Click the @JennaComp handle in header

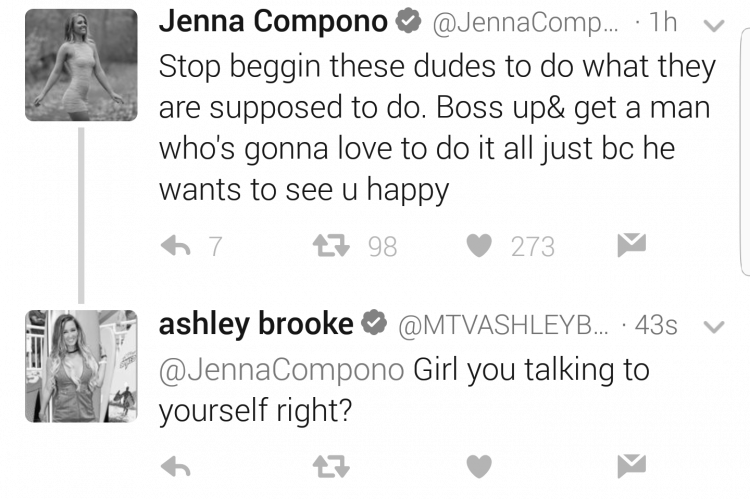(x=525, y=23)
